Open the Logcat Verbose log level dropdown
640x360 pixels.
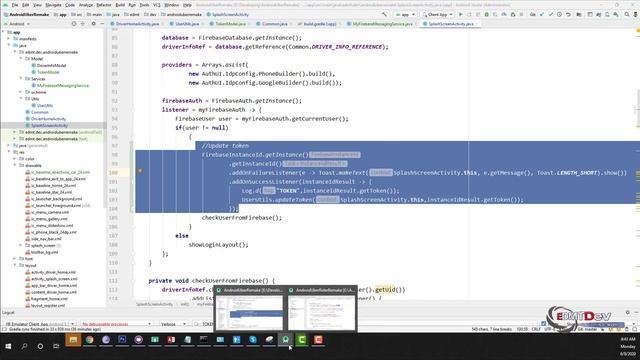tap(173, 324)
